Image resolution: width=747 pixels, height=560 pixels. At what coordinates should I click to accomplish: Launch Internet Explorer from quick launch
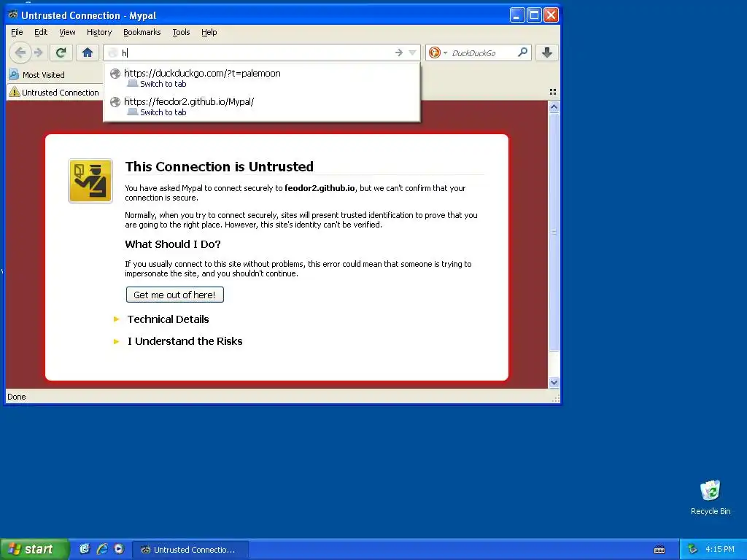(x=102, y=549)
